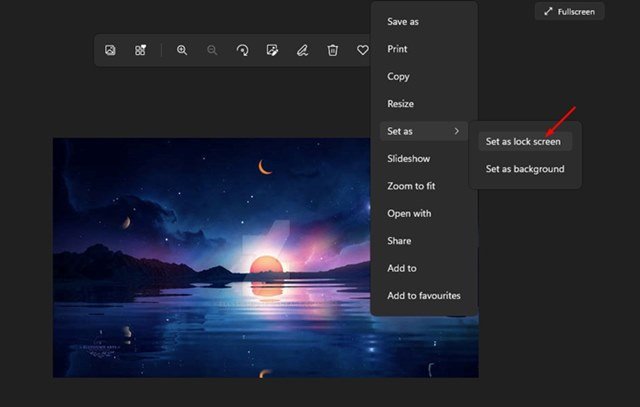Click the filmstrip collection icon
The width and height of the screenshot is (640, 407).
140,50
